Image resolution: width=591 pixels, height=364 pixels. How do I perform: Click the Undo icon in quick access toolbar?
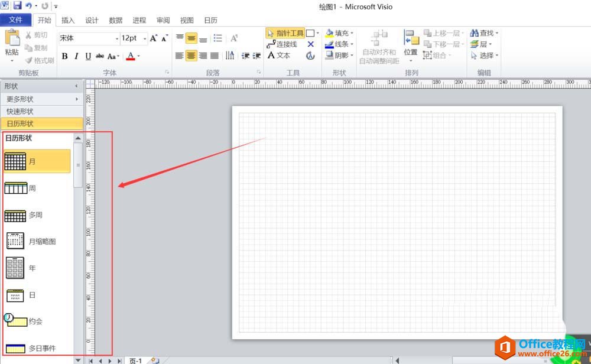[x=28, y=6]
